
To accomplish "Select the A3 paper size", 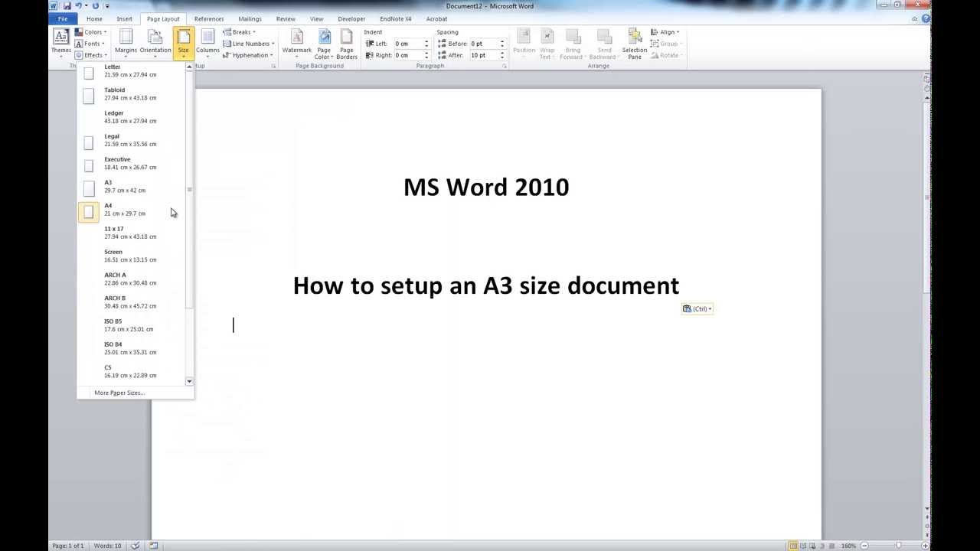I will click(x=132, y=187).
